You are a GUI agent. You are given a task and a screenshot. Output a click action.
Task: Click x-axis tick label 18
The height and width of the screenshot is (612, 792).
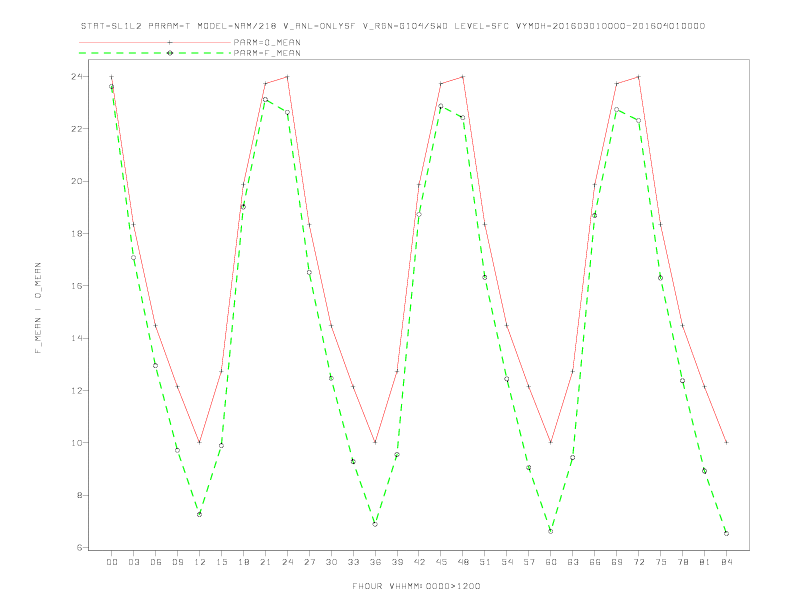click(243, 562)
